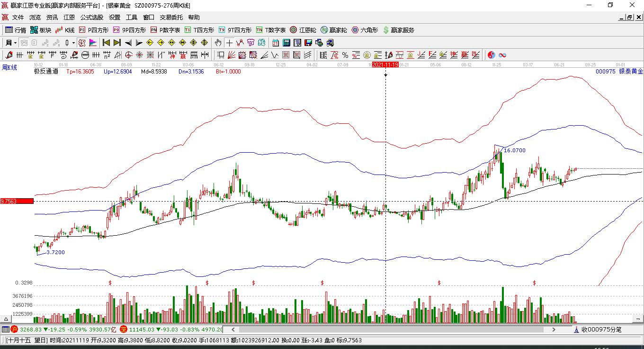644x349 pixels.
Task: Click the 周K线 period label
Action: 9,68
